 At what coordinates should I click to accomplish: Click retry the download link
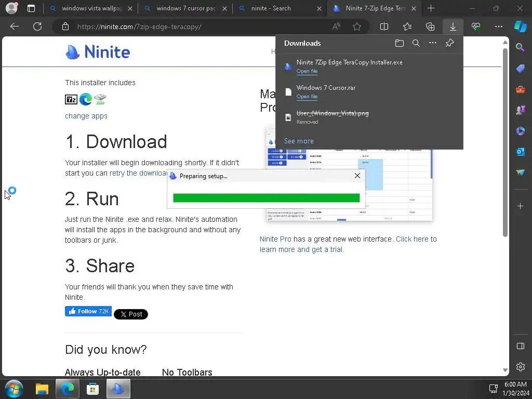click(x=138, y=173)
